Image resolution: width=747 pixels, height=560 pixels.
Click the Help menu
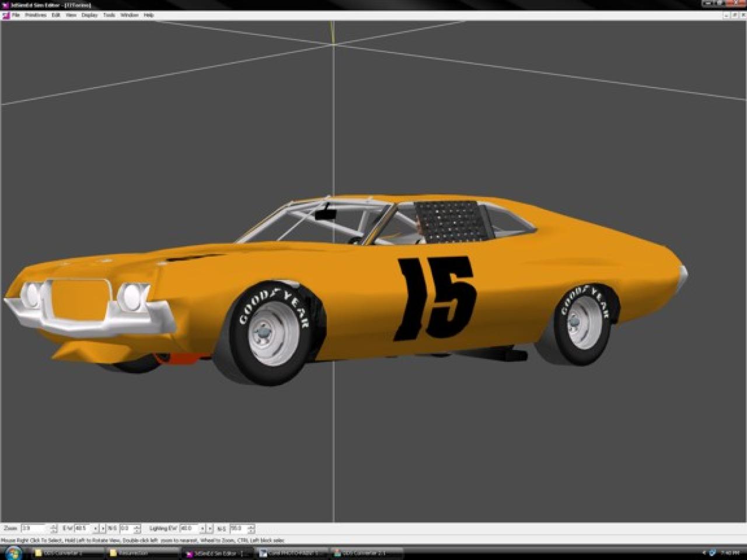pyautogui.click(x=149, y=15)
